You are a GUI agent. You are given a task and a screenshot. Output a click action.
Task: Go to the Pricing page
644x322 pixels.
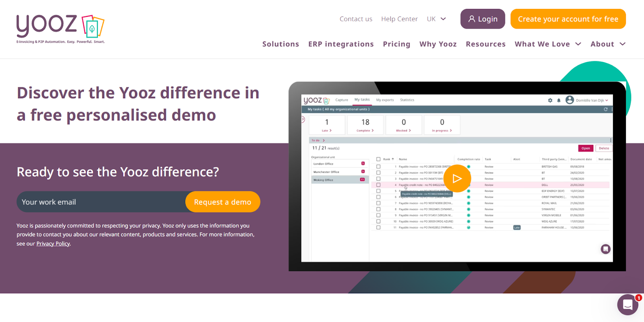pos(396,44)
